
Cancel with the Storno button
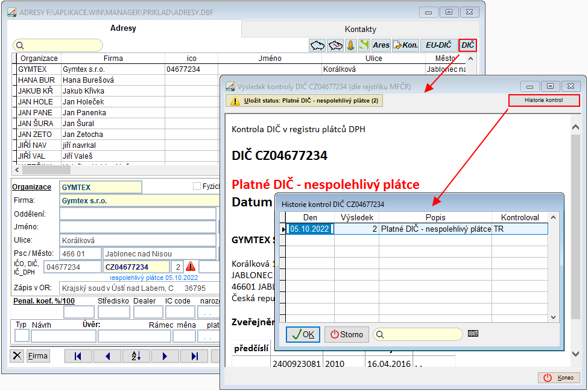click(x=347, y=334)
